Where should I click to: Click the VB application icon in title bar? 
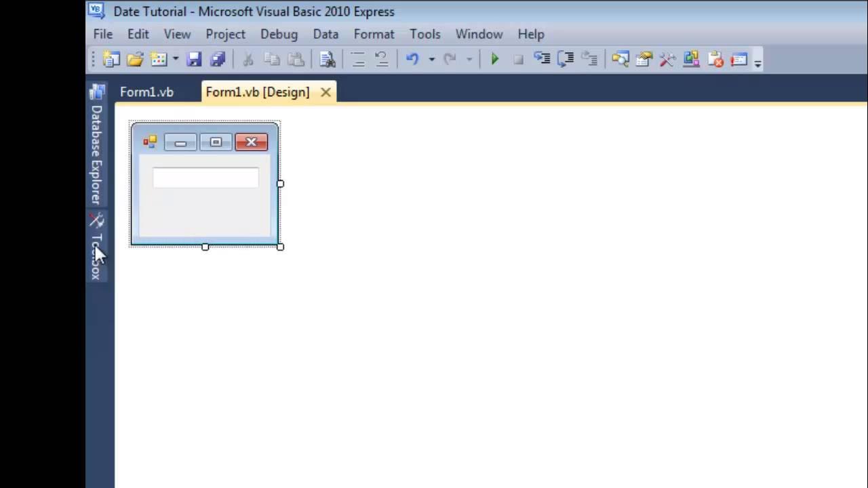(x=96, y=10)
